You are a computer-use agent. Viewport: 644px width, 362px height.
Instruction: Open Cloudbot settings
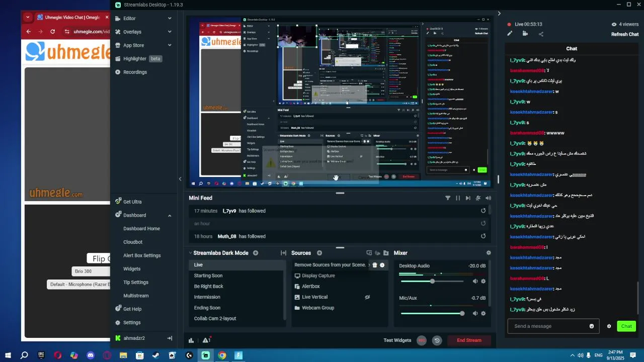coord(133,242)
